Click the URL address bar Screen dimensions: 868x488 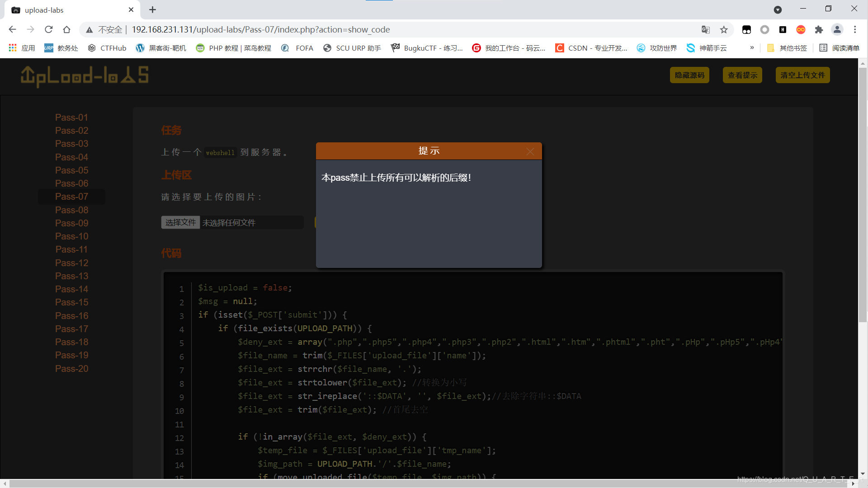(407, 29)
